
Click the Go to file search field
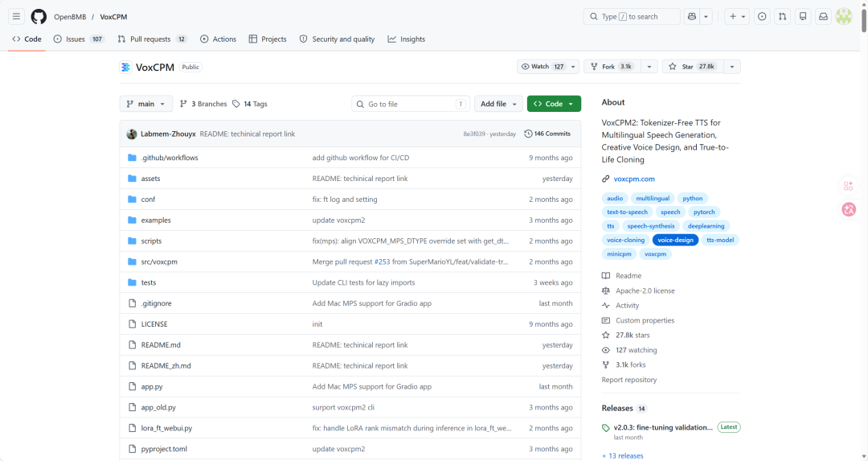pos(411,104)
